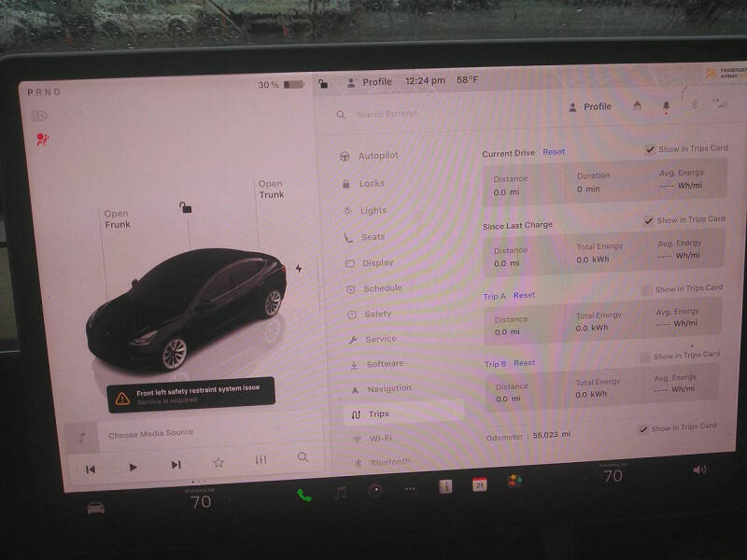Skip to next track
Screen dimensions: 747x560
tap(176, 464)
